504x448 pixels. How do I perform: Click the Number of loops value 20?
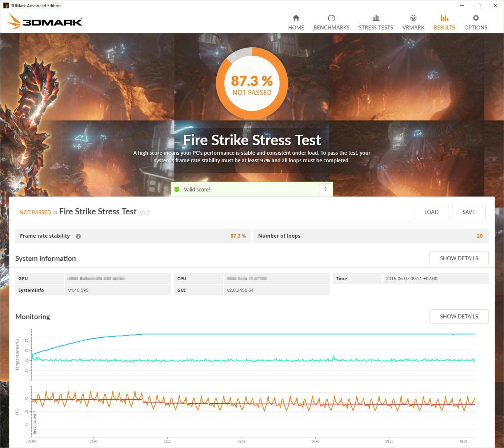click(x=480, y=236)
